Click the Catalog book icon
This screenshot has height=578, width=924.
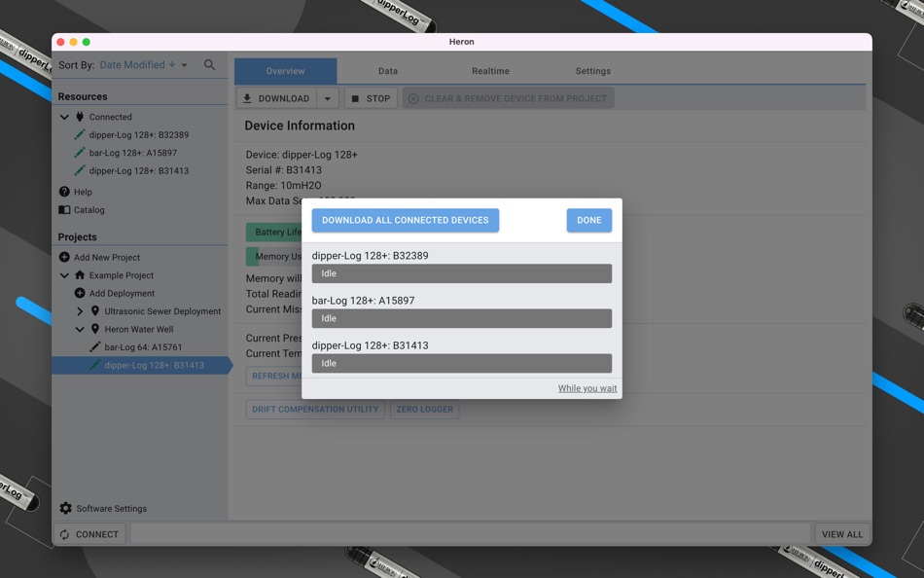(x=64, y=210)
